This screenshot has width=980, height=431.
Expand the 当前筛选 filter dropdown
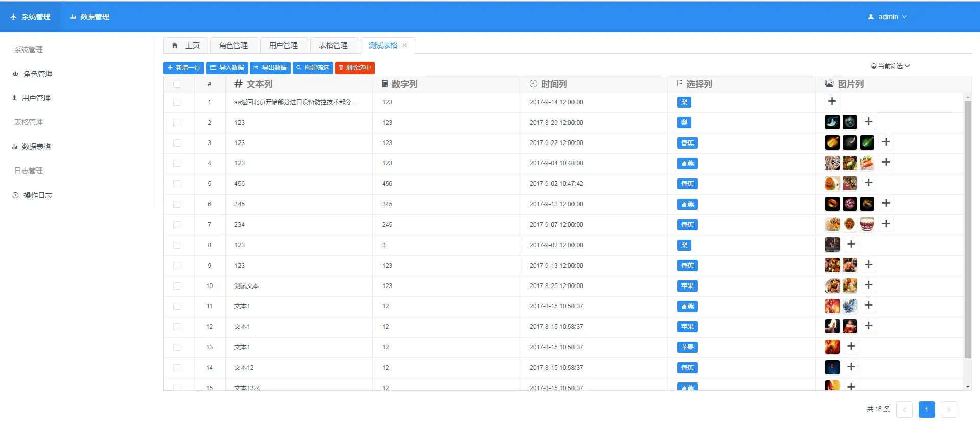(891, 66)
